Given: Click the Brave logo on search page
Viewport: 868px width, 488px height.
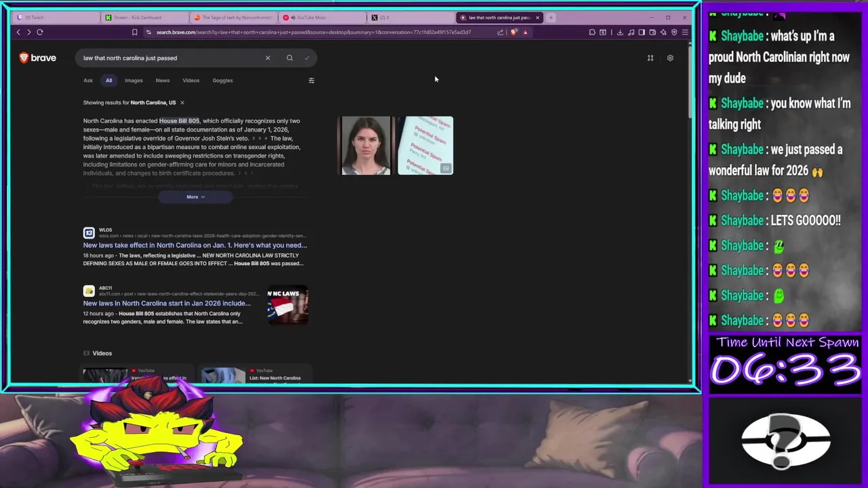Looking at the screenshot, I should point(38,58).
